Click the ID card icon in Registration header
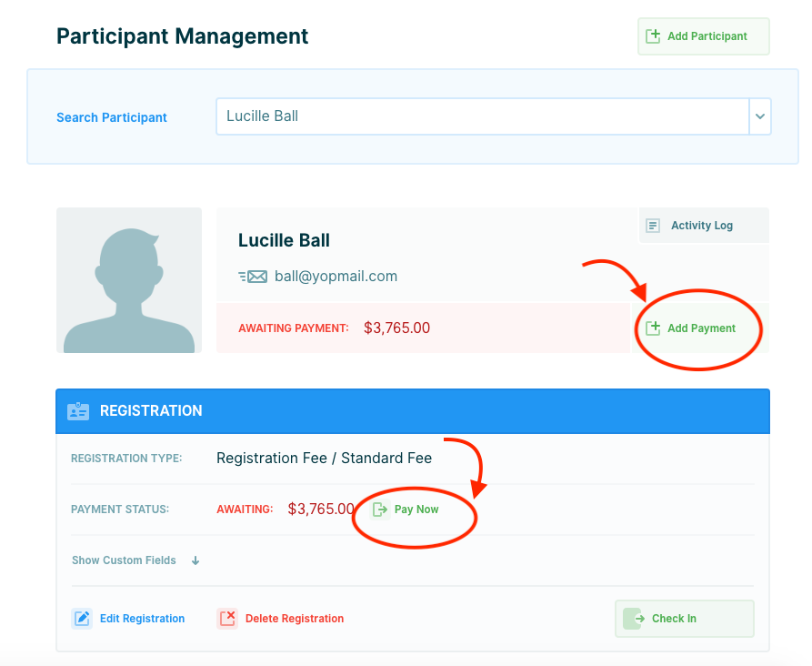 [x=78, y=411]
